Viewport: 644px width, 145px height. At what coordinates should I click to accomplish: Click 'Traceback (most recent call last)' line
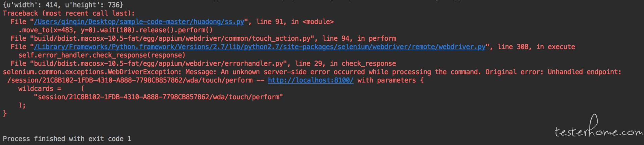tap(69, 13)
